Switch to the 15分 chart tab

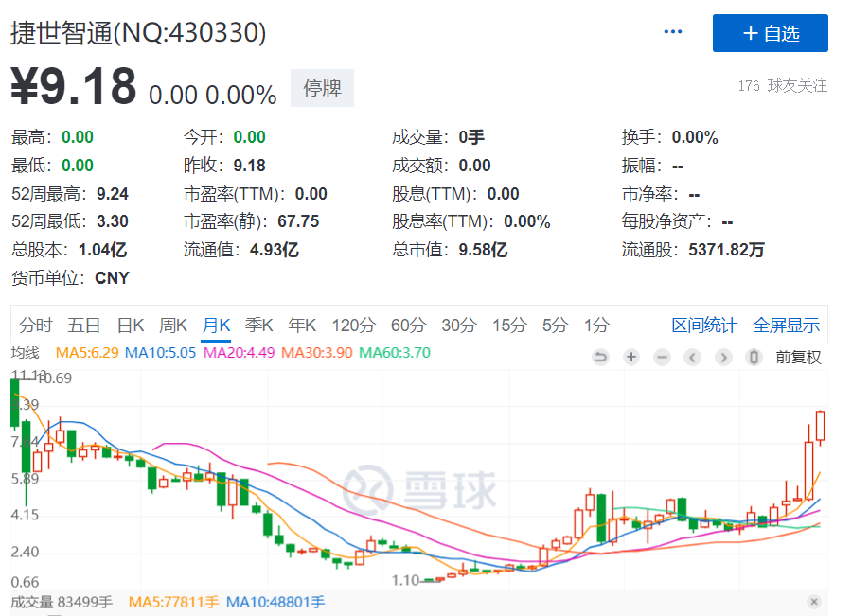click(x=509, y=326)
